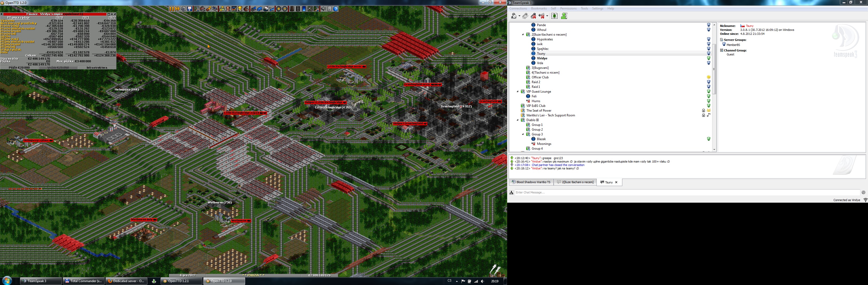Click Půjčit €20 000 loan button
This screenshot has width=868, height=285.
point(20,68)
